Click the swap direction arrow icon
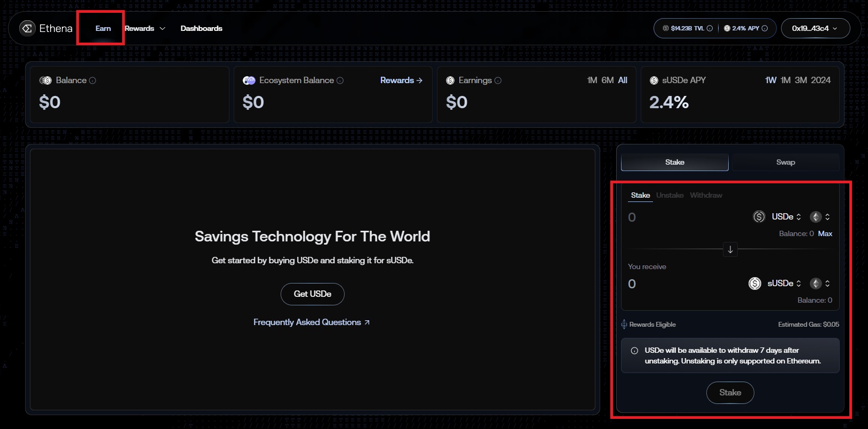 pos(730,249)
